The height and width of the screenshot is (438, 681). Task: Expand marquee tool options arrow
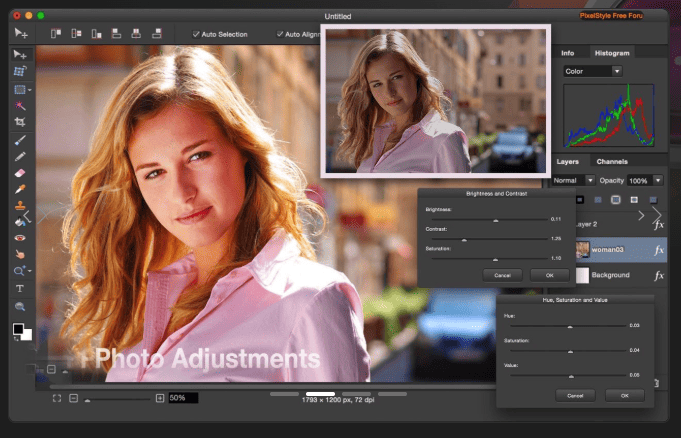30,90
